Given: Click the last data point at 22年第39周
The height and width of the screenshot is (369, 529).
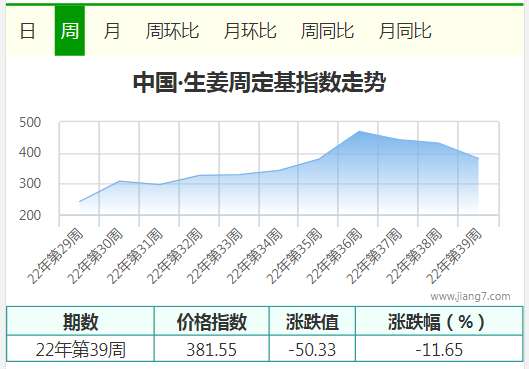Looking at the screenshot, I should coord(478,159).
